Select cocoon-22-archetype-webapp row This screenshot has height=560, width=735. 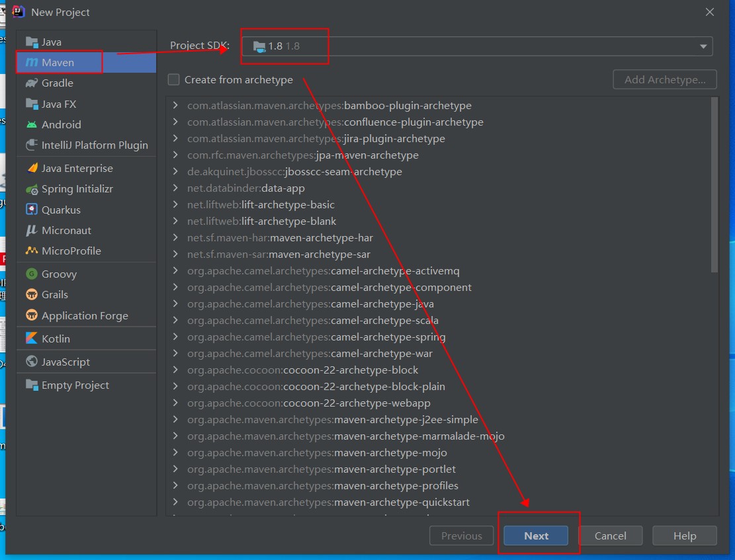tap(439, 403)
